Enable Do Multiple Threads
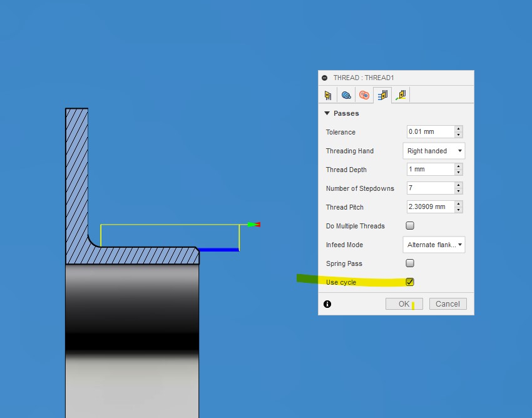The image size is (532, 418). point(410,226)
